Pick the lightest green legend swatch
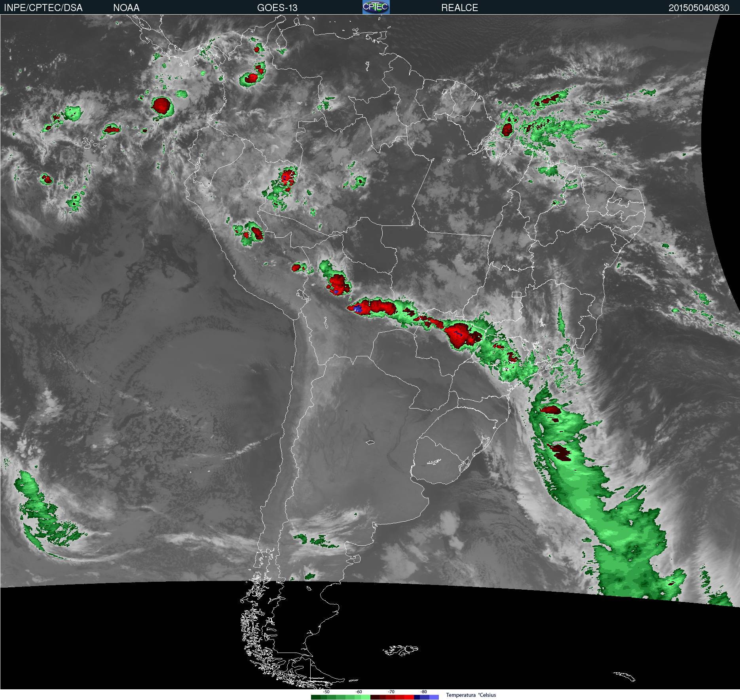 366,697
